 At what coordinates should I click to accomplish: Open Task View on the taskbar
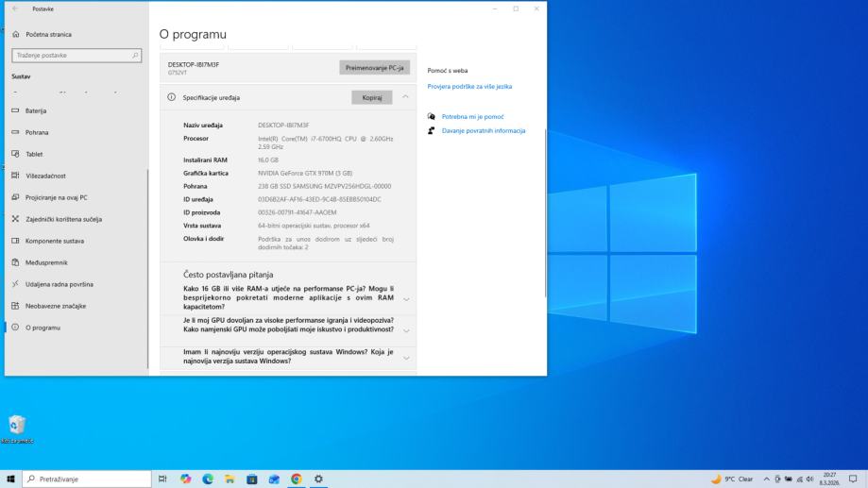click(x=162, y=479)
